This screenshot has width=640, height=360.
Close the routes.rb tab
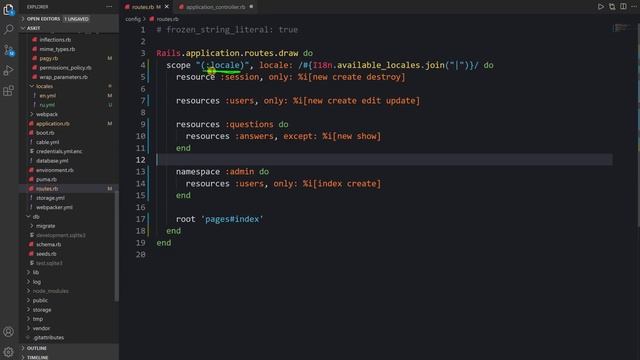pos(167,7)
